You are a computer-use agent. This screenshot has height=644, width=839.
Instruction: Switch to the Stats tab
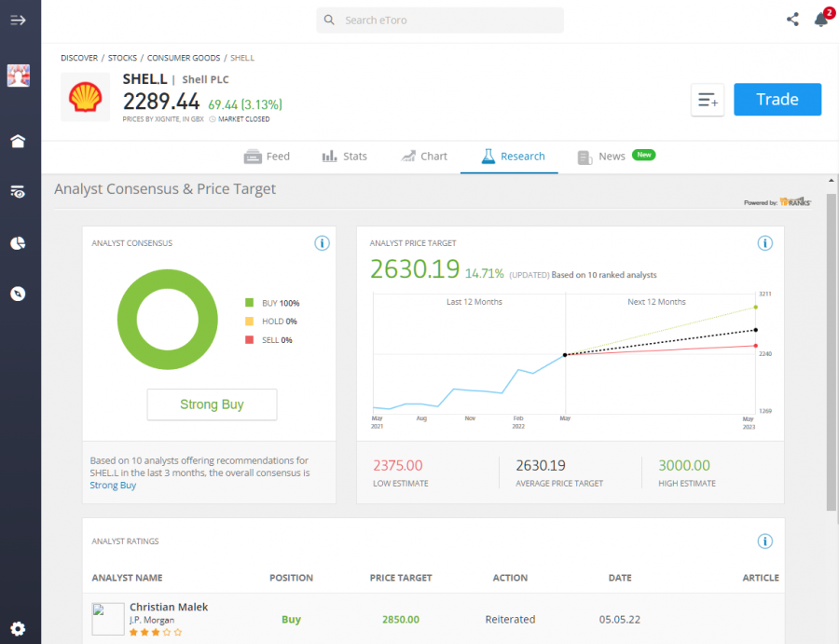[344, 157]
